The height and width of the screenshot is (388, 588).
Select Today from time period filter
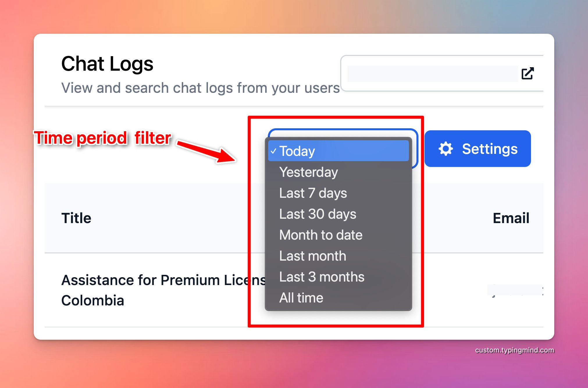[342, 151]
